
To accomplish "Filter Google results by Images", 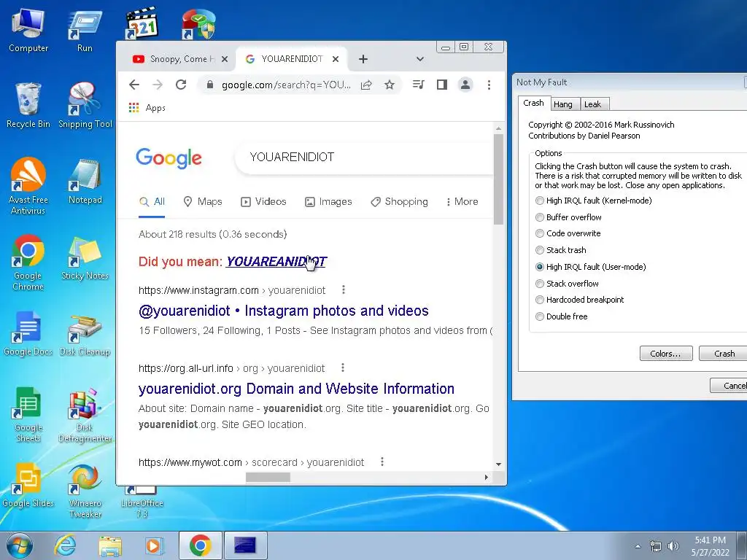I will click(x=328, y=202).
